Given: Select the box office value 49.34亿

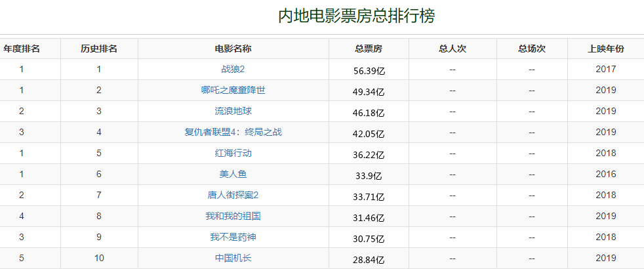Looking at the screenshot, I should (369, 92).
